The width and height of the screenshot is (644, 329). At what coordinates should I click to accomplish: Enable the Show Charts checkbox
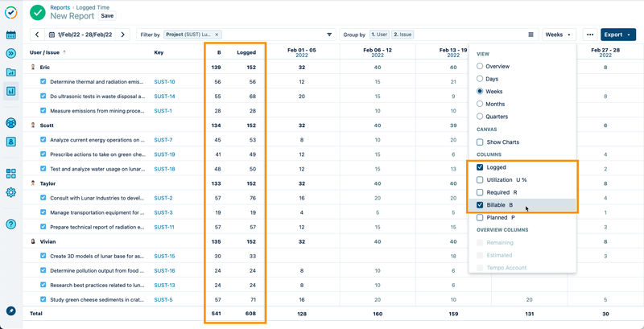(x=481, y=142)
